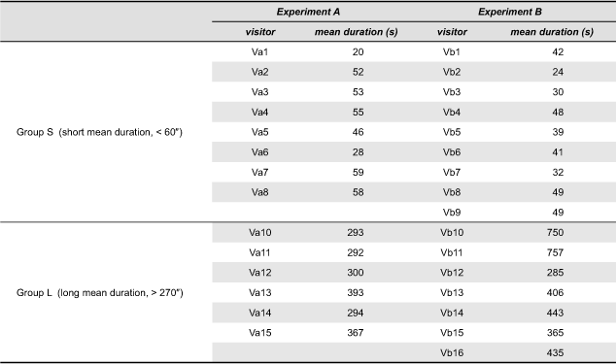Click visitor cell Vb16
This screenshot has width=616, height=364.
tap(452, 352)
